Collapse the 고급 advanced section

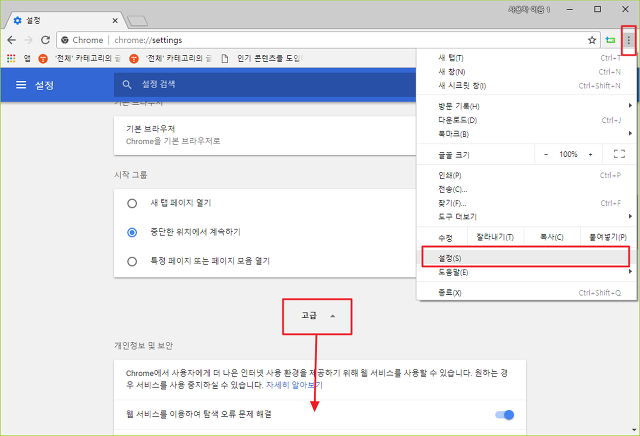(x=317, y=316)
